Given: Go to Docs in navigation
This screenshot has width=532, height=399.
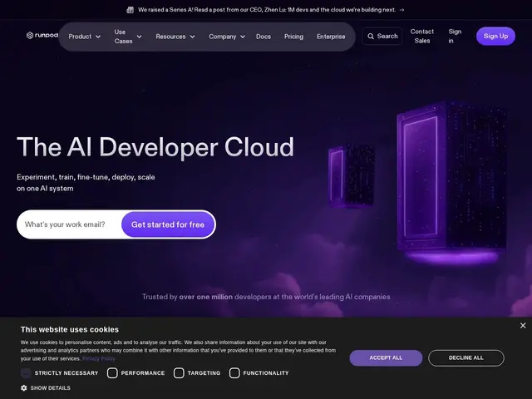Looking at the screenshot, I should (264, 37).
